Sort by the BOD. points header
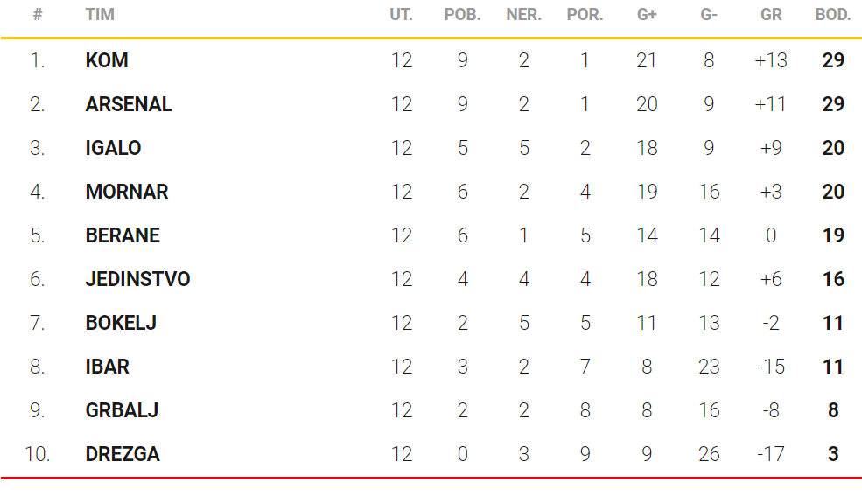 tap(833, 15)
